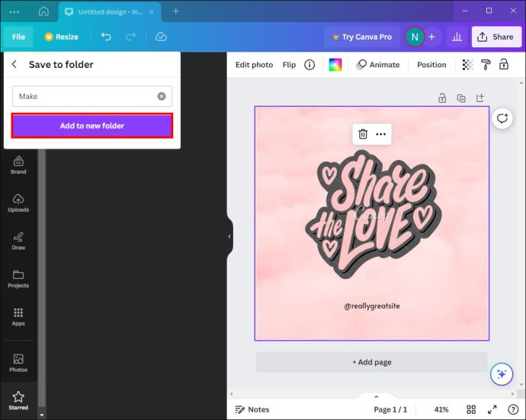Collapse the side panel with the arrow handle

click(229, 236)
